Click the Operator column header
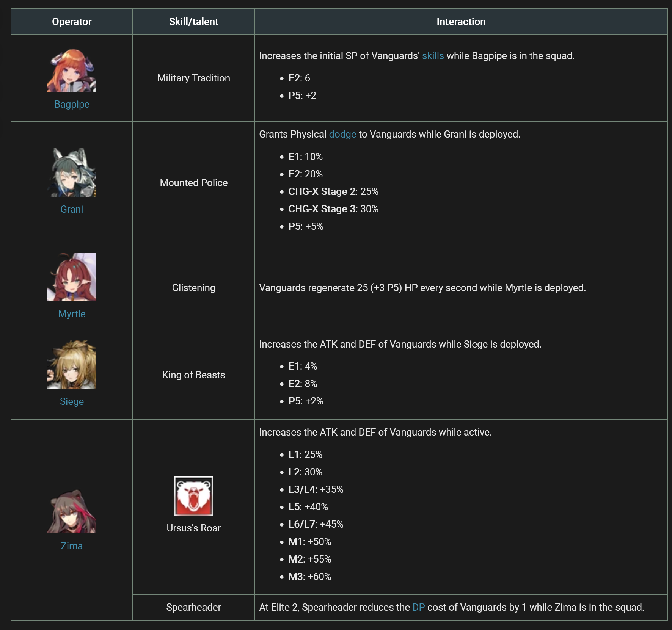Image resolution: width=672 pixels, height=630 pixels. (72, 22)
